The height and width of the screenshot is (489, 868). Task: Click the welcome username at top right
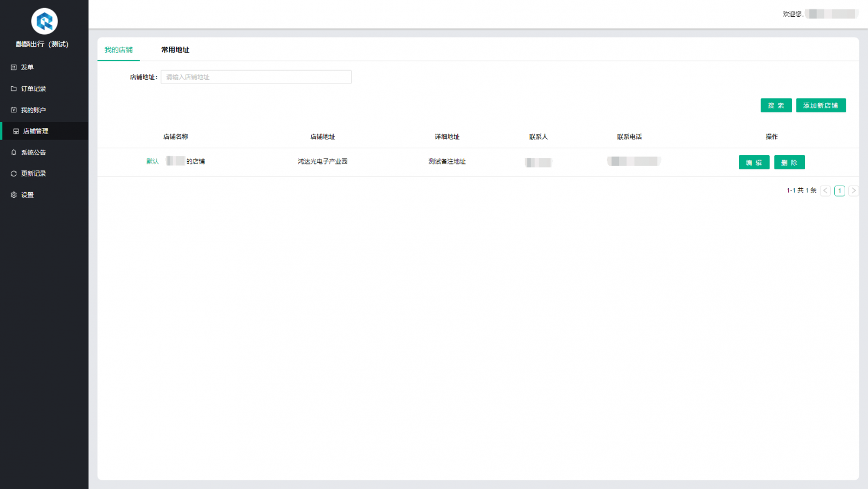click(x=831, y=14)
